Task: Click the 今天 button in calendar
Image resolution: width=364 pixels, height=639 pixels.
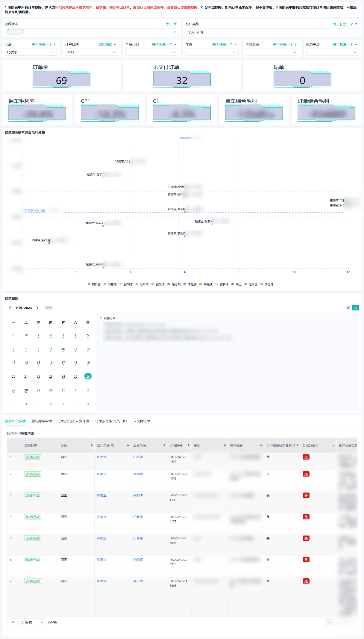Action: click(x=49, y=308)
